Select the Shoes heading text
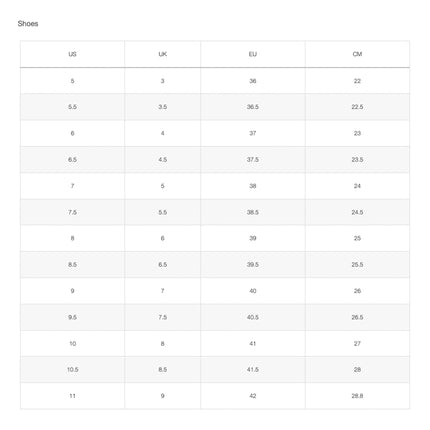430x430 pixels. (28, 24)
